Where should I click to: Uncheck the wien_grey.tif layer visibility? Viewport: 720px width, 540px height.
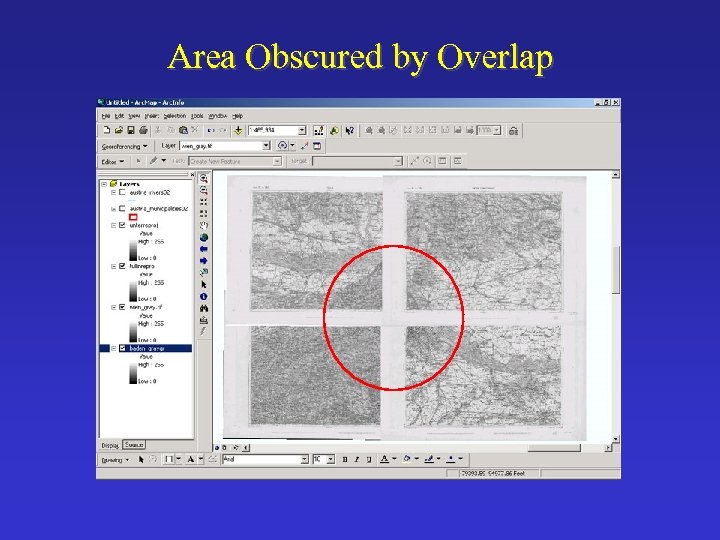click(x=122, y=307)
